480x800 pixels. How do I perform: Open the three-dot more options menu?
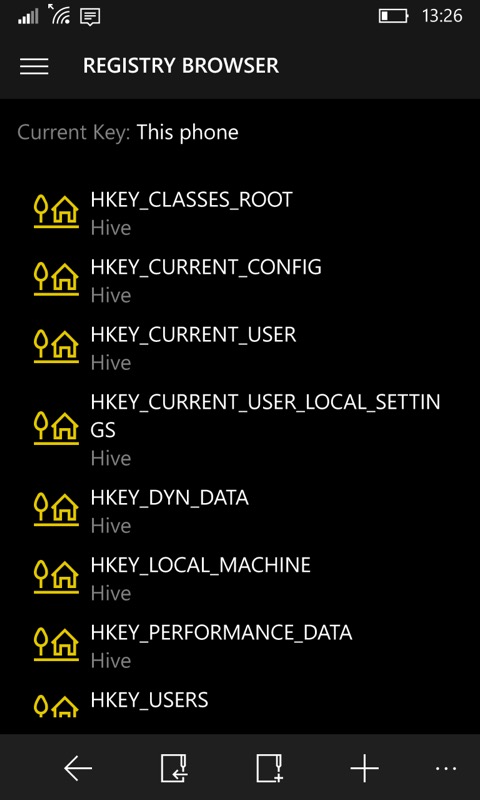[x=446, y=768]
